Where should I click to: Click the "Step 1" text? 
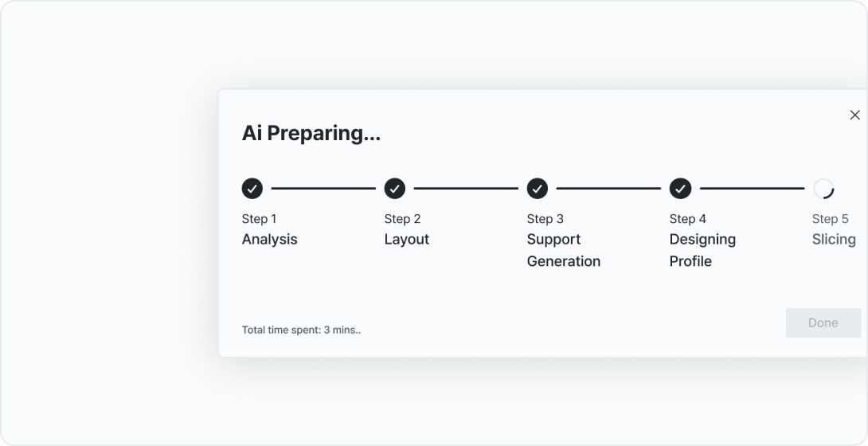tap(259, 219)
